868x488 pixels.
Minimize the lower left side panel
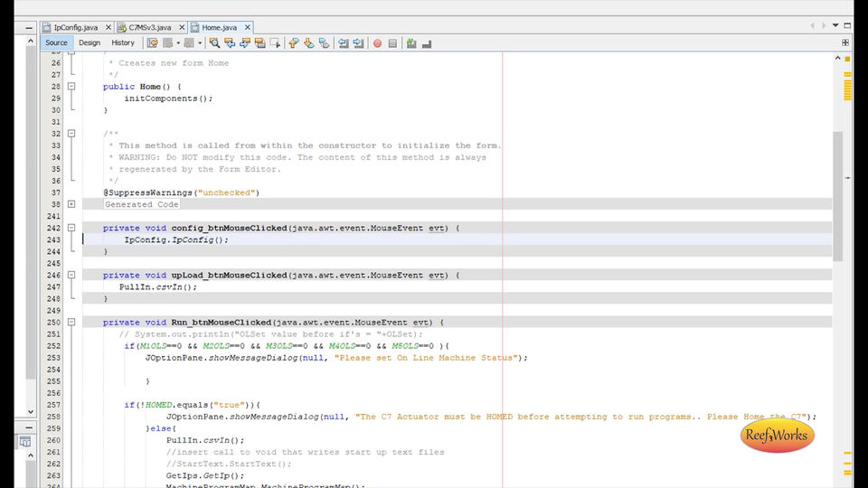coord(29,427)
